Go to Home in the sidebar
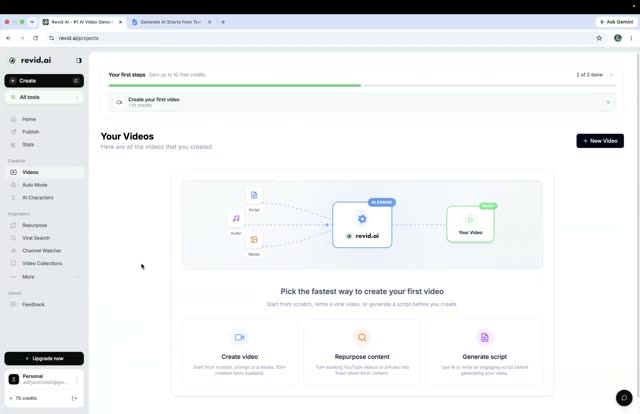This screenshot has height=414, width=640. point(29,119)
